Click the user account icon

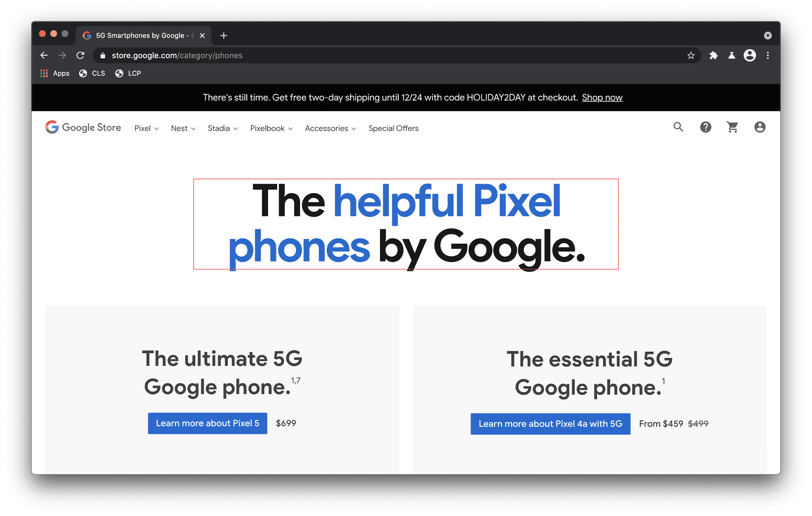(760, 127)
